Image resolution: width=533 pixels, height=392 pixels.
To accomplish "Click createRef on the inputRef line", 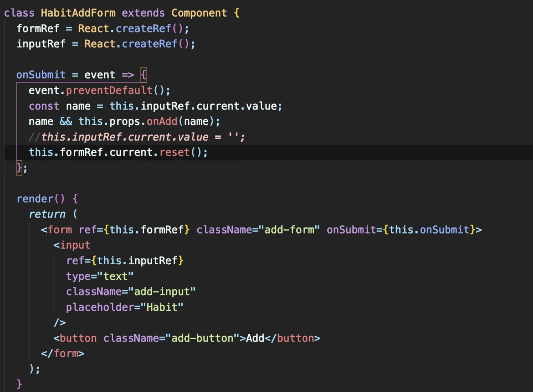I will coord(149,44).
